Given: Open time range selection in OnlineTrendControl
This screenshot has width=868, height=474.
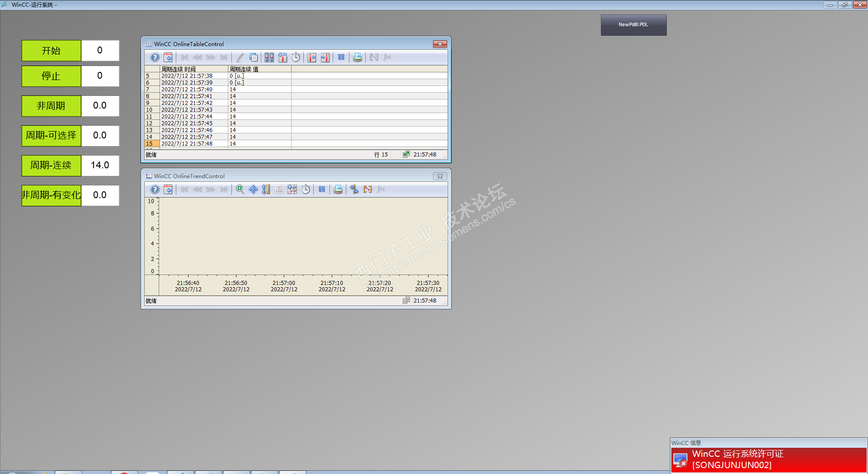Looking at the screenshot, I should point(306,190).
